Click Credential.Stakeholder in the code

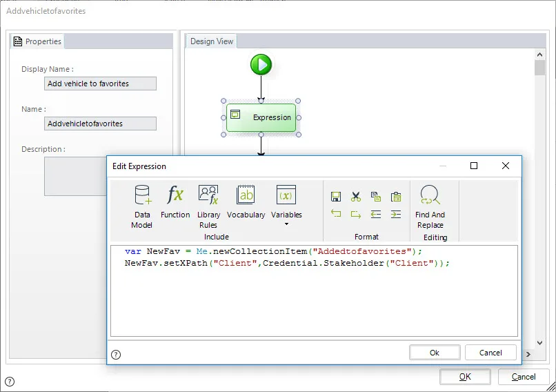point(324,263)
